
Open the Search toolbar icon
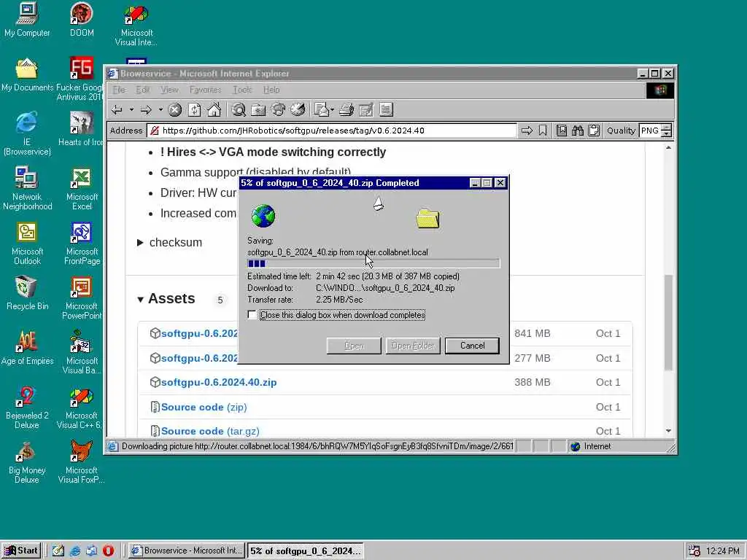click(239, 110)
